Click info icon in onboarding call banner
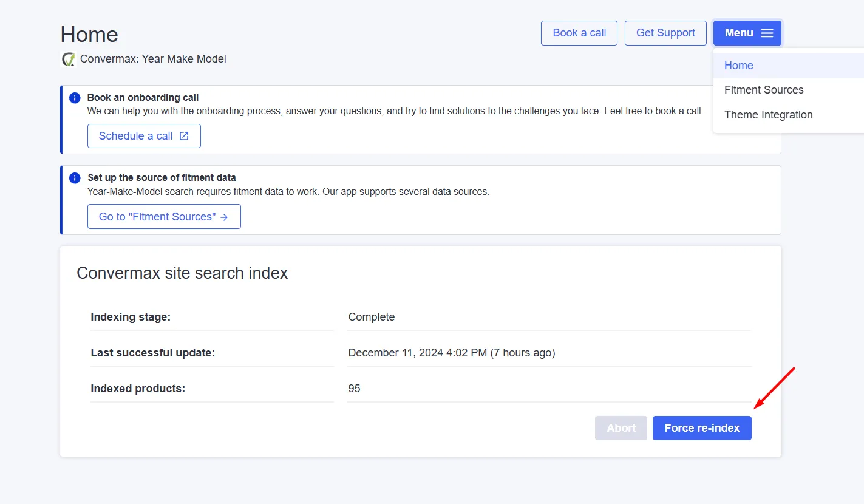Image resolution: width=864 pixels, height=504 pixels. (x=75, y=98)
